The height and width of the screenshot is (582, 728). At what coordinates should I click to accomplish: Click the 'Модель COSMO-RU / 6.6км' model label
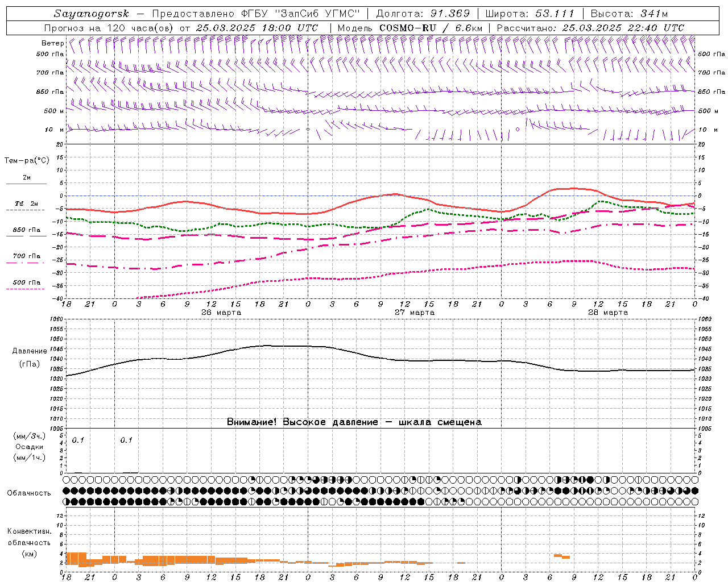[409, 27]
